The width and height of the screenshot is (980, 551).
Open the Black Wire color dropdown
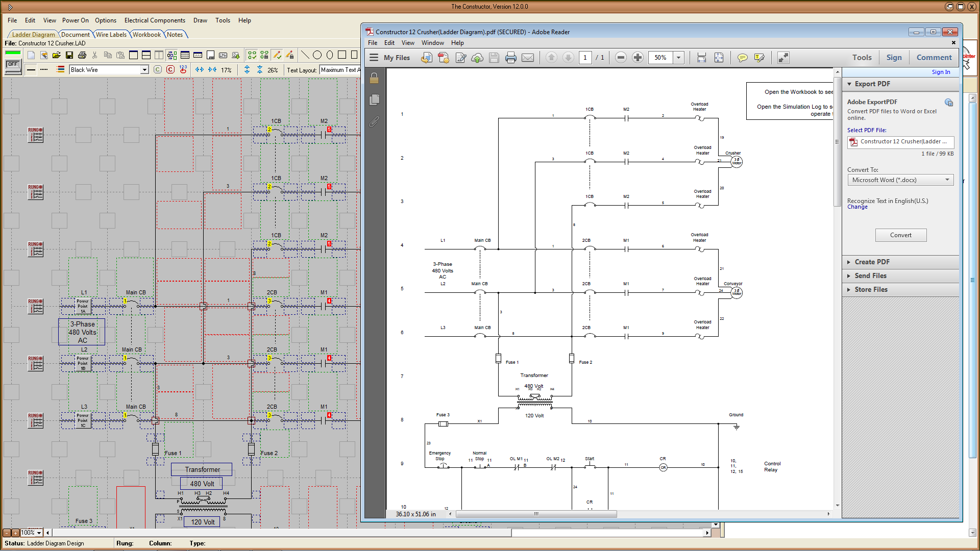click(145, 69)
